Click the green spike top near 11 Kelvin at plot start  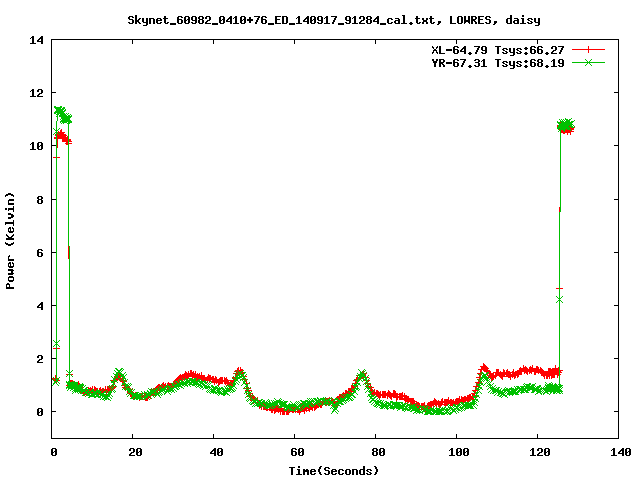click(x=61, y=111)
